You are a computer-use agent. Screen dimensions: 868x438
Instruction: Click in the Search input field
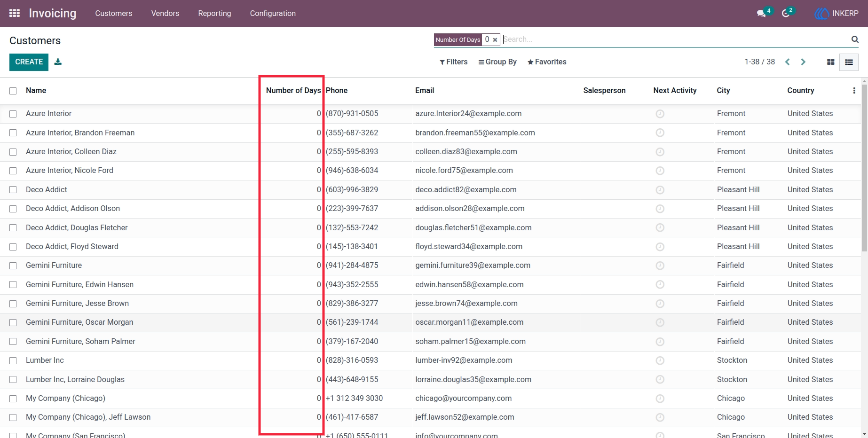coord(675,39)
